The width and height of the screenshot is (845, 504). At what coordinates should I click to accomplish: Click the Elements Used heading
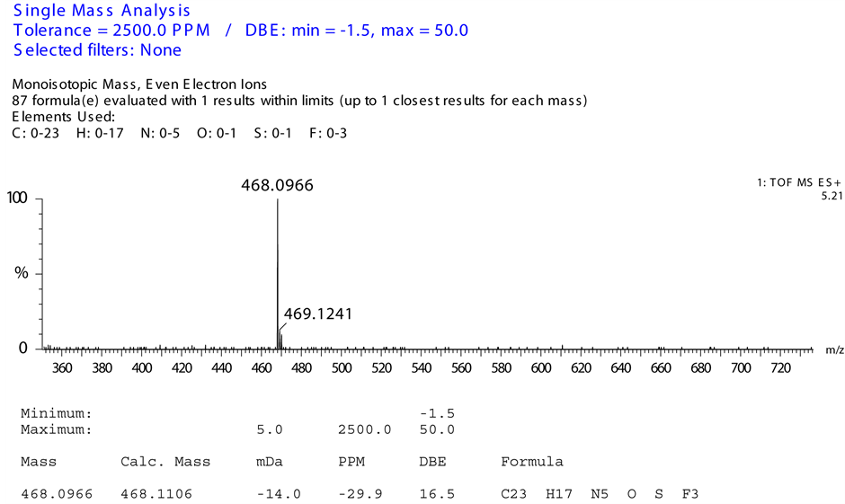[x=63, y=116]
